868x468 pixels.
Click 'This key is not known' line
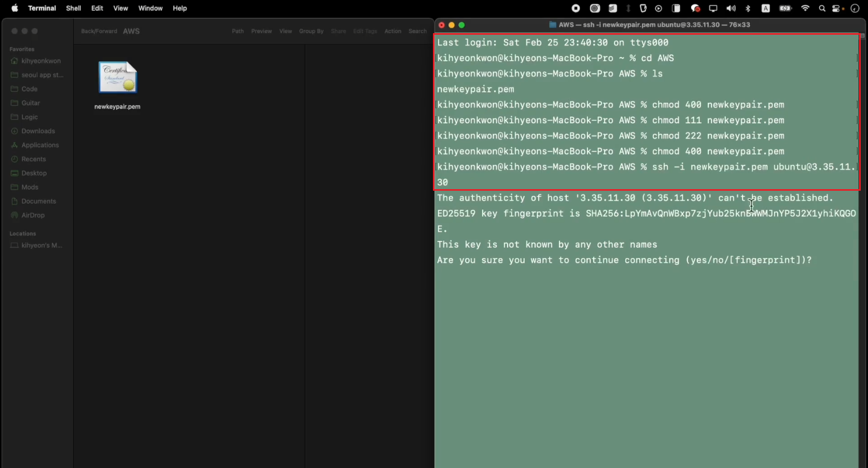pyautogui.click(x=547, y=245)
